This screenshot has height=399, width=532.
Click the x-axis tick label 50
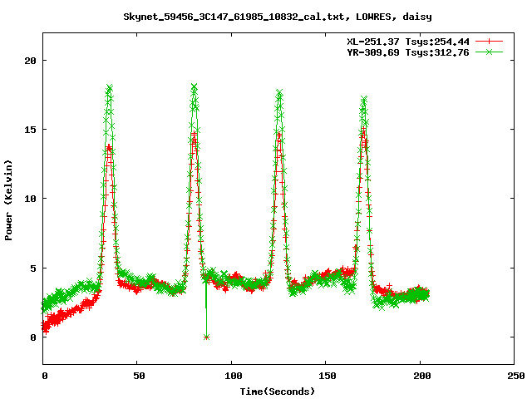(x=139, y=376)
